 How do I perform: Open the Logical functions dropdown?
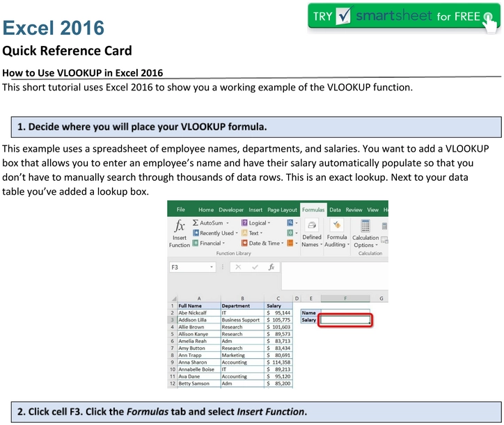pos(256,223)
